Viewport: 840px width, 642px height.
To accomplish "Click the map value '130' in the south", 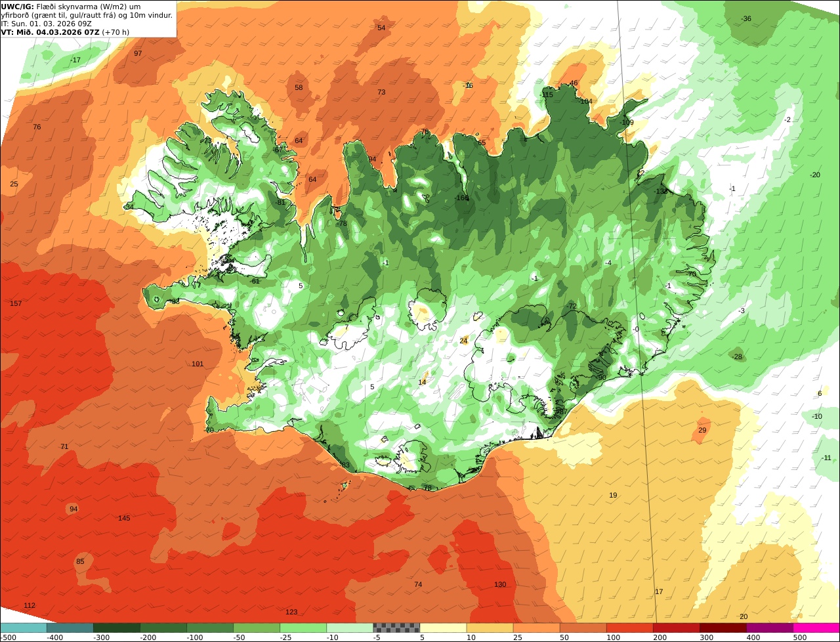I will (500, 585).
